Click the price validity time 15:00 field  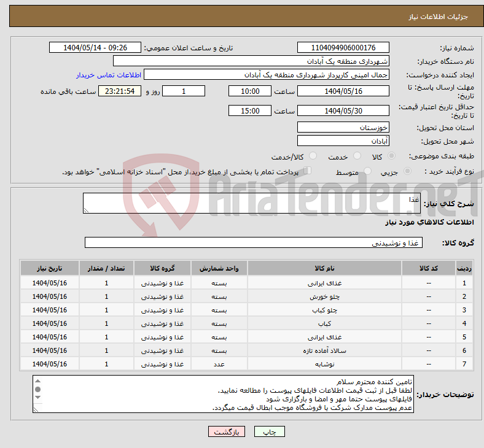[250, 110]
